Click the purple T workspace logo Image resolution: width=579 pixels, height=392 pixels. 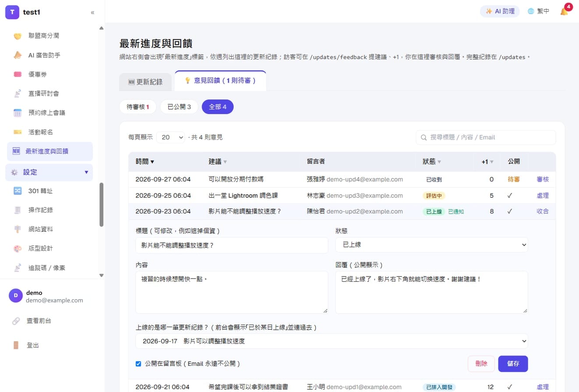click(x=12, y=12)
